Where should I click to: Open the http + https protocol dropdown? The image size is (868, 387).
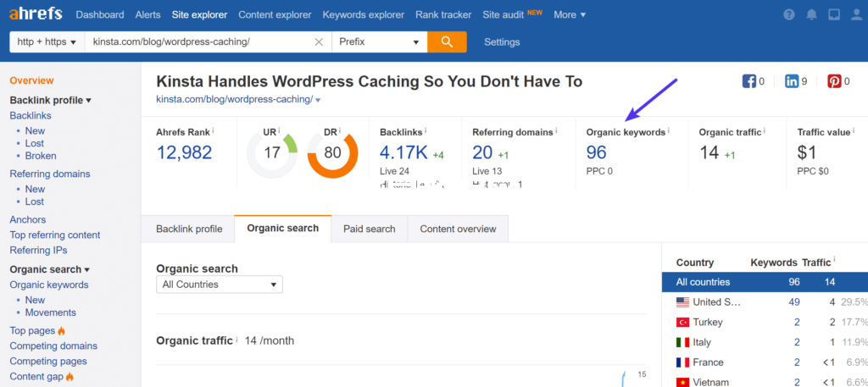click(47, 42)
